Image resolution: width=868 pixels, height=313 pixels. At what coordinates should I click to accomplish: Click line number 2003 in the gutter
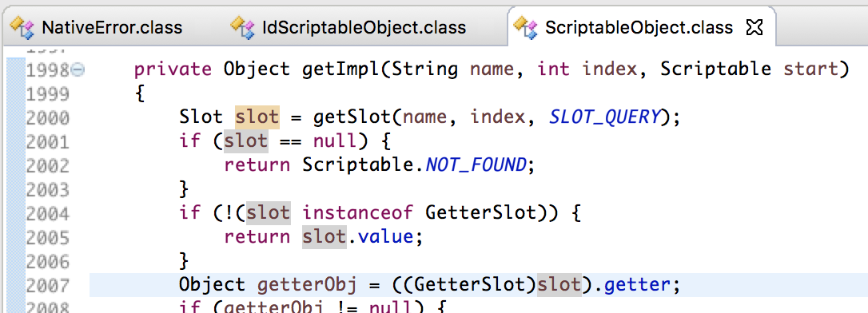click(x=48, y=190)
